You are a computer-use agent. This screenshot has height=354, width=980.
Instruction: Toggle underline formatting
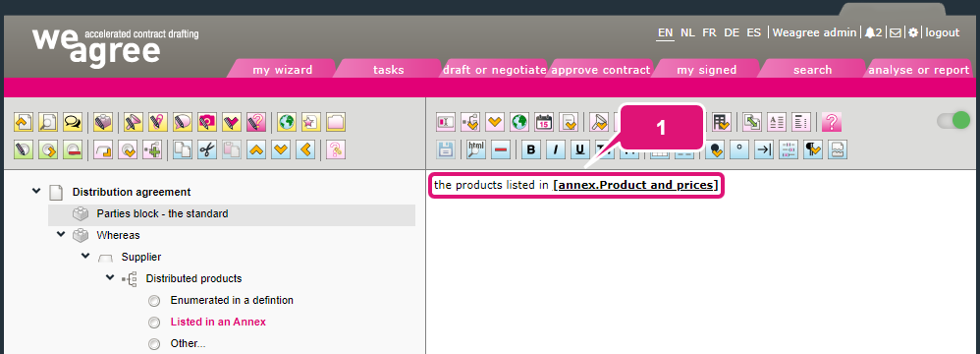click(580, 148)
